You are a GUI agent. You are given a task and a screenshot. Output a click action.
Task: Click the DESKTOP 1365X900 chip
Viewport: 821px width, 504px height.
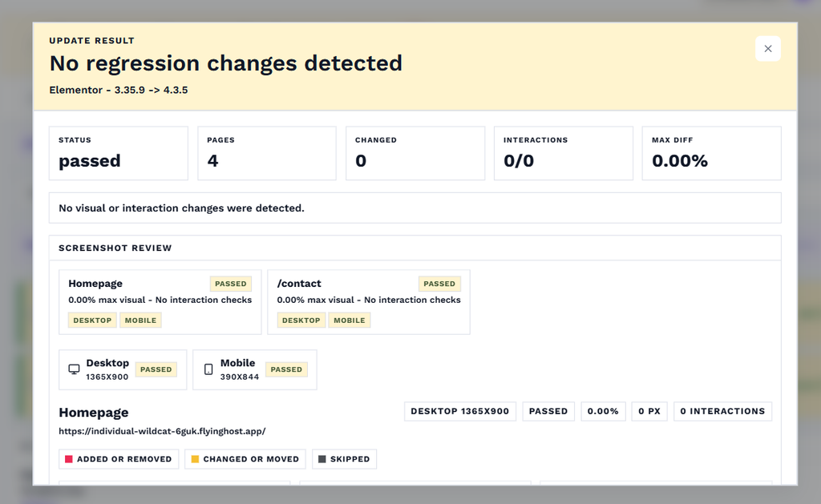[x=459, y=411]
